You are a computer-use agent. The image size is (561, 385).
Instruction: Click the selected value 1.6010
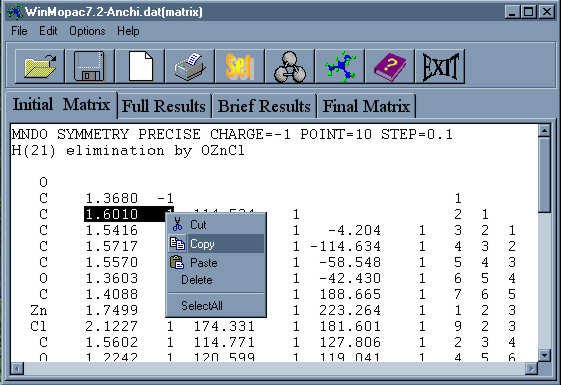(x=111, y=214)
